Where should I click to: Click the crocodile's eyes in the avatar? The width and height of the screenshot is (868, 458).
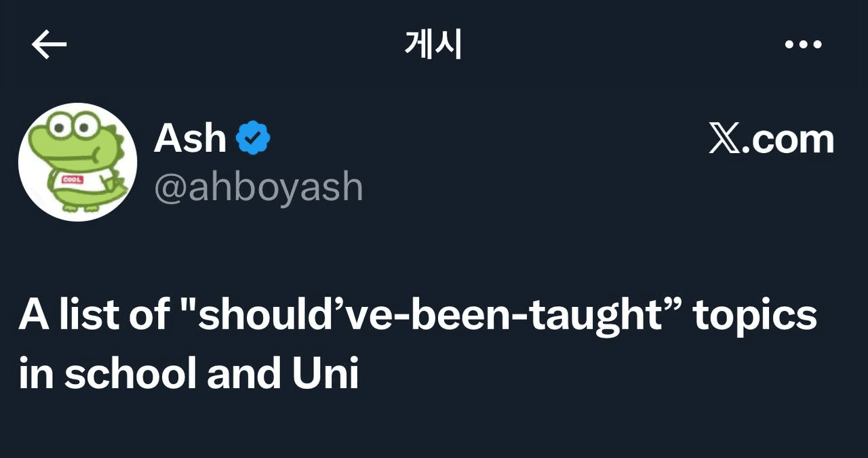click(x=74, y=125)
